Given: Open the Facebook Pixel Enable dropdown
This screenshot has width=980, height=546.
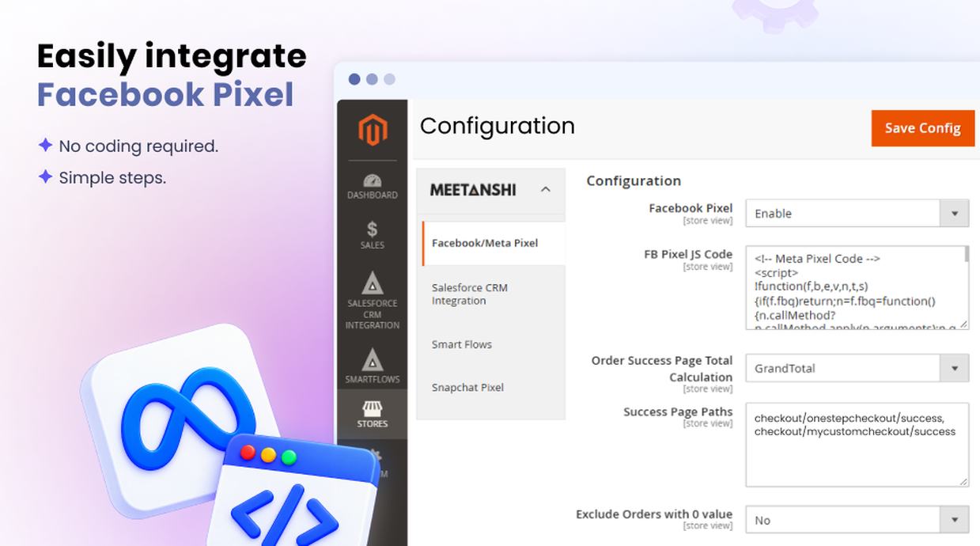Looking at the screenshot, I should tap(857, 213).
